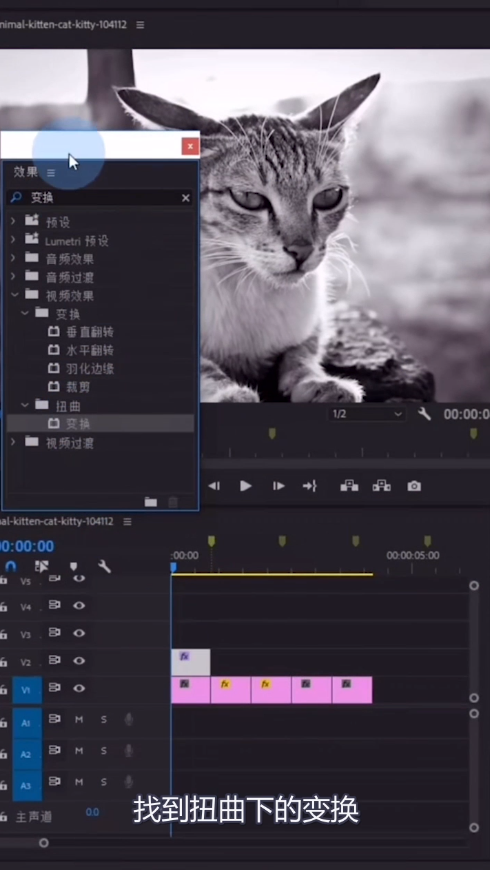Expand the 视频过渡 folder
The width and height of the screenshot is (490, 870).
click(13, 442)
